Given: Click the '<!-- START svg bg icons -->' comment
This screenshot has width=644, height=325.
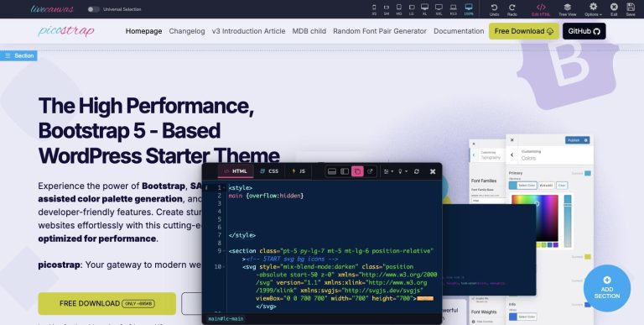Looking at the screenshot, I should pos(292,259).
